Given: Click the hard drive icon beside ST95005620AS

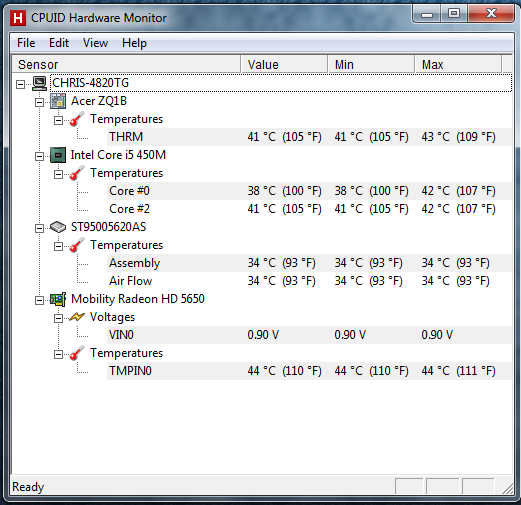Looking at the screenshot, I should coord(58,227).
